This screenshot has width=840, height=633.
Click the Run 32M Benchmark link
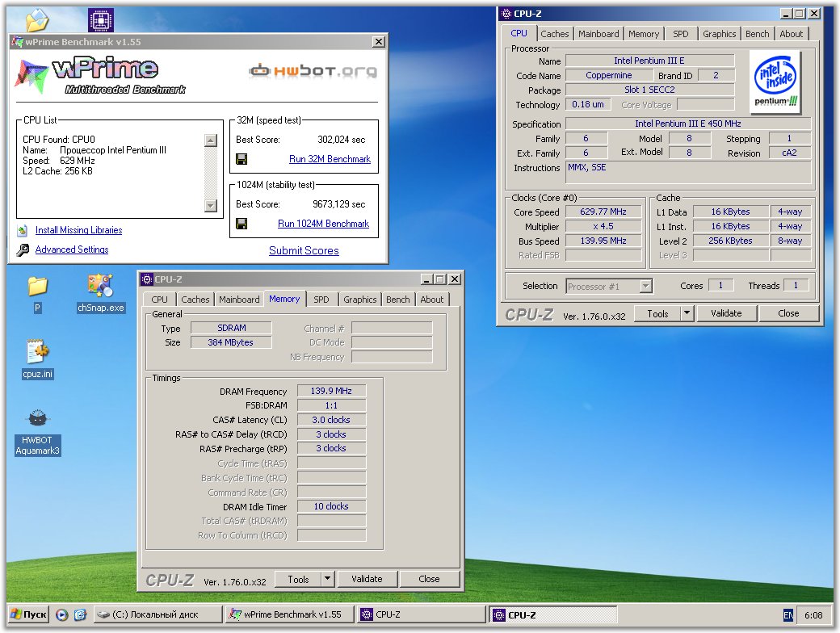330,159
